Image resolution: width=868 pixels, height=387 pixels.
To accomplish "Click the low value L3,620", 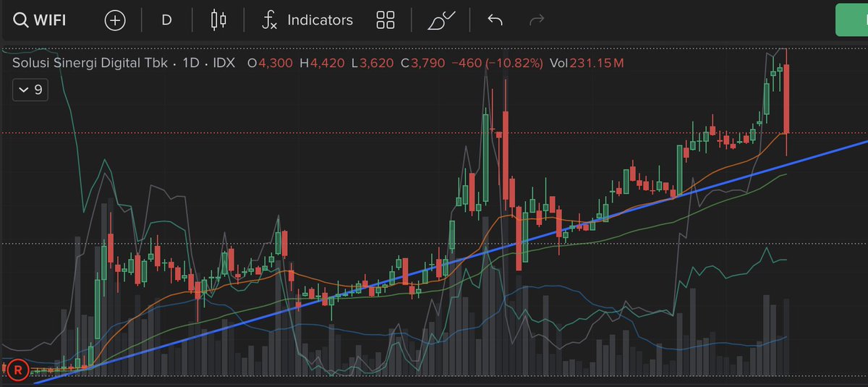I will 373,63.
